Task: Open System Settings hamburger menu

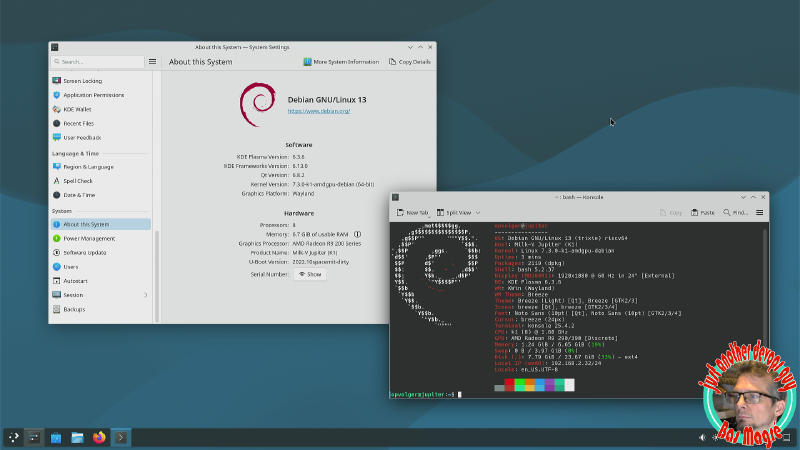Action: pos(153,62)
